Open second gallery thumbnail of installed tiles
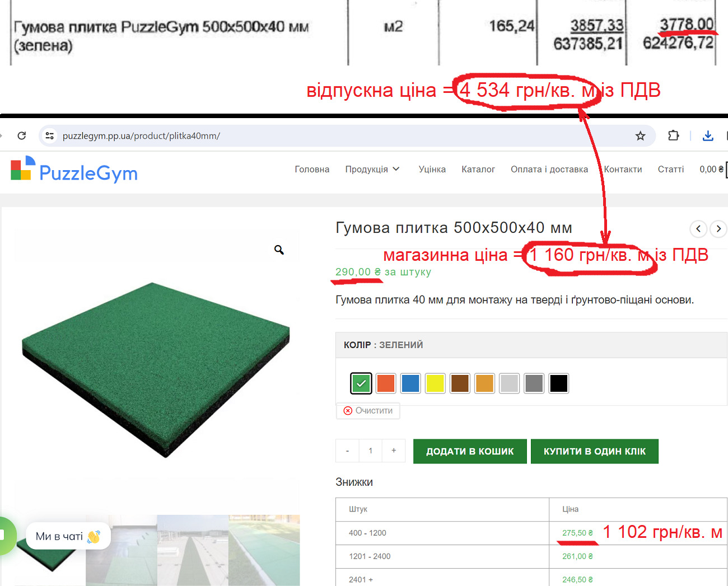Viewport: 728px width, 586px height. (x=122, y=550)
